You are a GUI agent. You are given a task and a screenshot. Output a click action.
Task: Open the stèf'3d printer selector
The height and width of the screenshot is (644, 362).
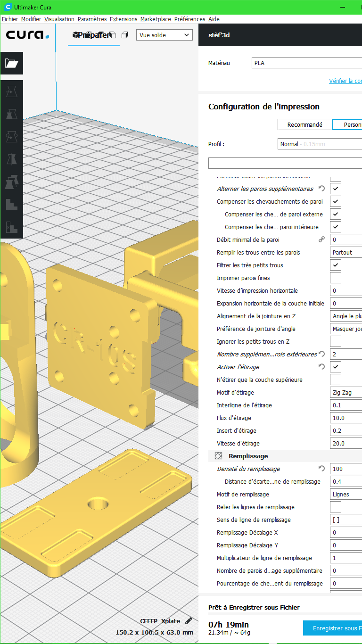pos(280,35)
